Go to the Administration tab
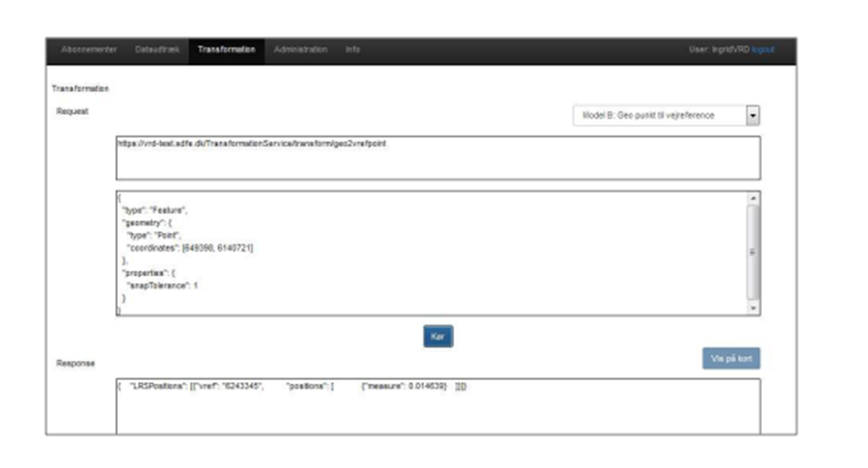Viewport: 868px width, 468px height. tap(300, 50)
